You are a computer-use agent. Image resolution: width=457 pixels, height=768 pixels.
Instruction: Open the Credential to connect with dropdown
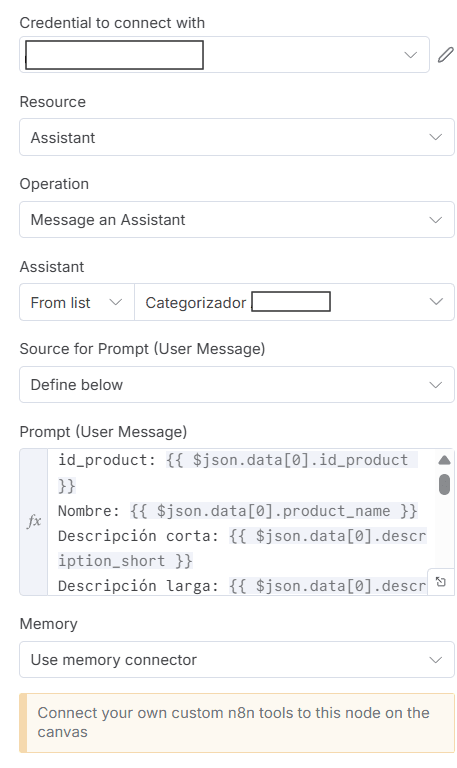click(224, 54)
